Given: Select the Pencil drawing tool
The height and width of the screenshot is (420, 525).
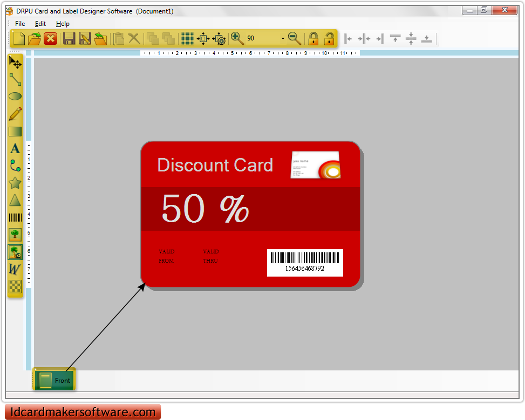Looking at the screenshot, I should [15, 114].
